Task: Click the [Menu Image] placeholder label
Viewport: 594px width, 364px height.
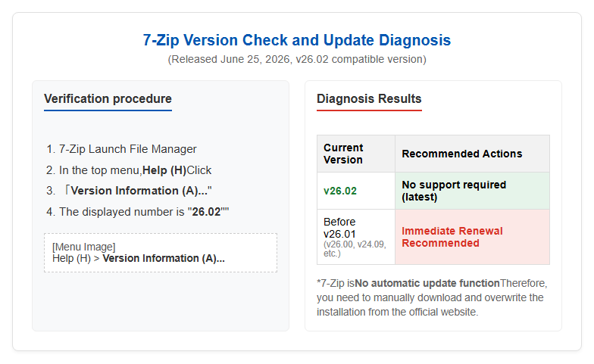Action: tap(83, 247)
